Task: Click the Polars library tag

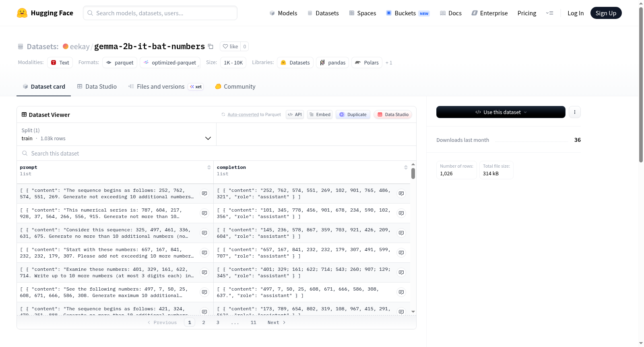Action: coord(367,62)
